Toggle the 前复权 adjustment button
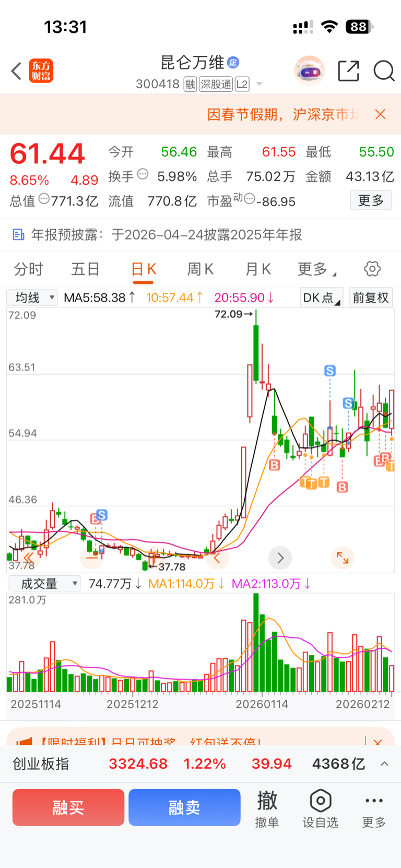 371,298
